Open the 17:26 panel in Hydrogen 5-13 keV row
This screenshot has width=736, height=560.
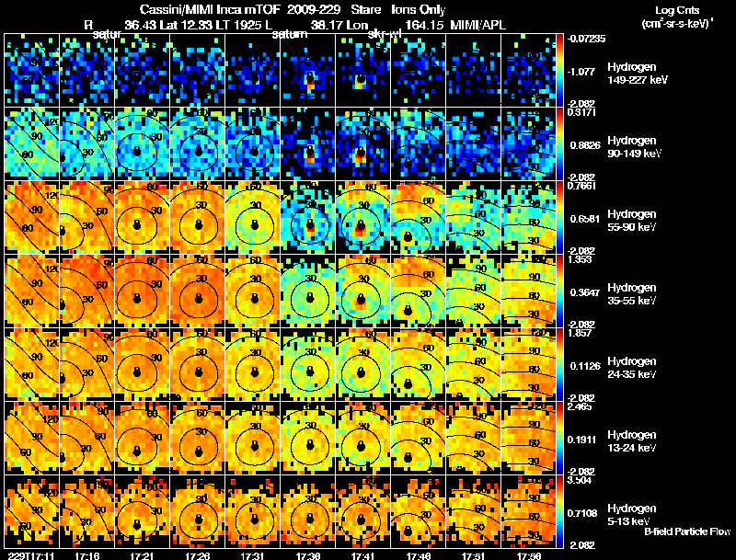point(198,511)
